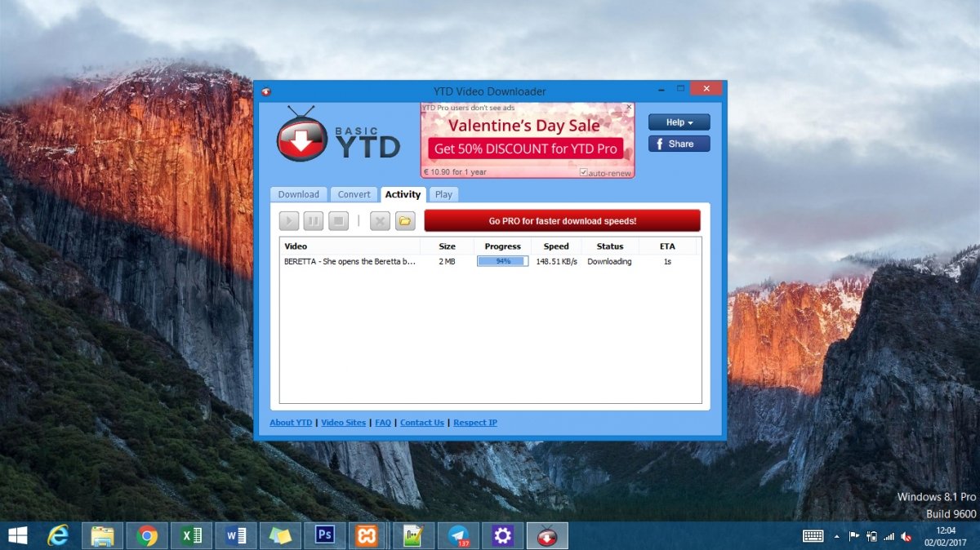Open Action Center flag icon

854,536
